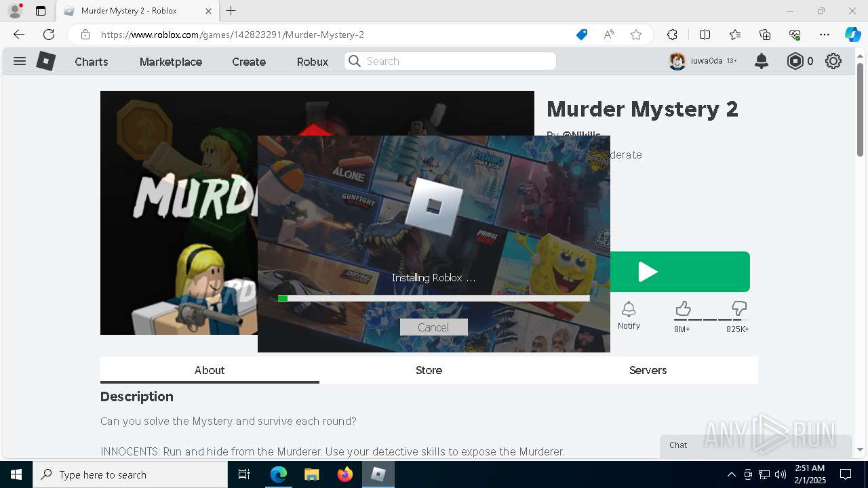Switch to the Servers tab
868x488 pixels.
click(x=648, y=370)
